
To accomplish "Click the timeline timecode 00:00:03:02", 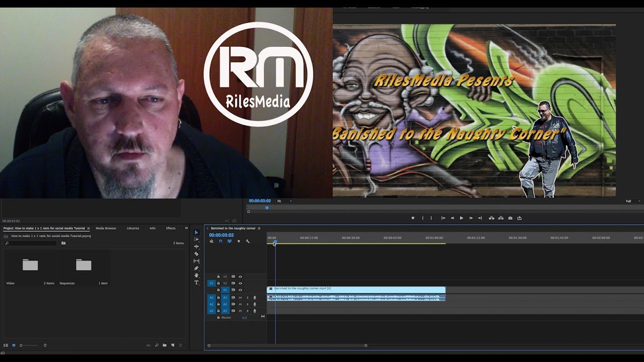I will pyautogui.click(x=221, y=235).
